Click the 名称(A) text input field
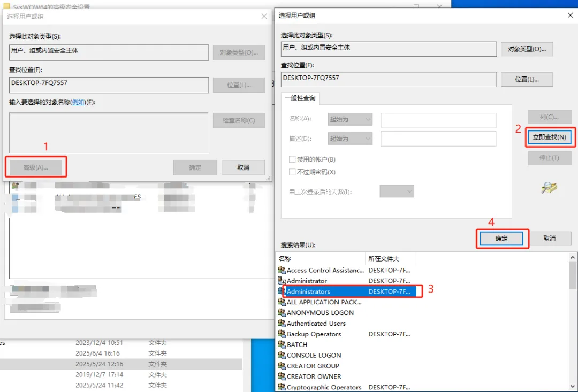The height and width of the screenshot is (392, 578). [438, 120]
